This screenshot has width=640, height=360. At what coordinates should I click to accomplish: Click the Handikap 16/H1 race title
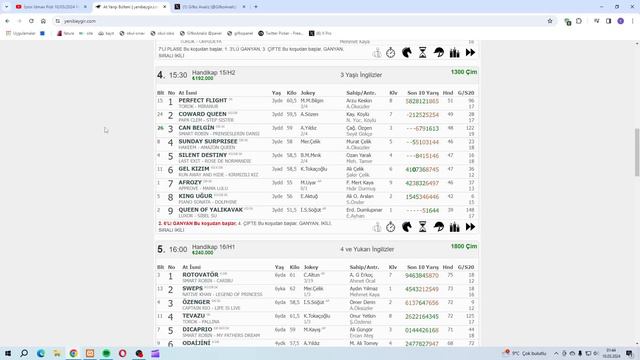213,247
